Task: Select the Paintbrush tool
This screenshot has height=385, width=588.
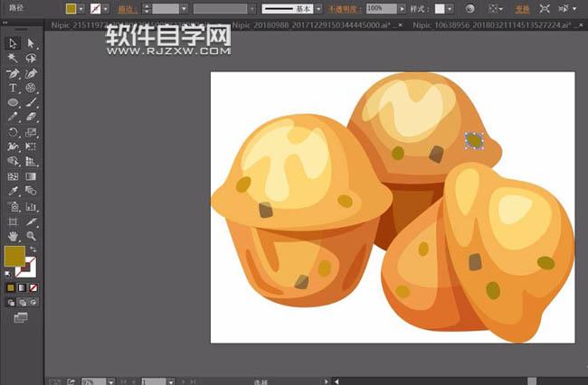Action: pos(31,102)
